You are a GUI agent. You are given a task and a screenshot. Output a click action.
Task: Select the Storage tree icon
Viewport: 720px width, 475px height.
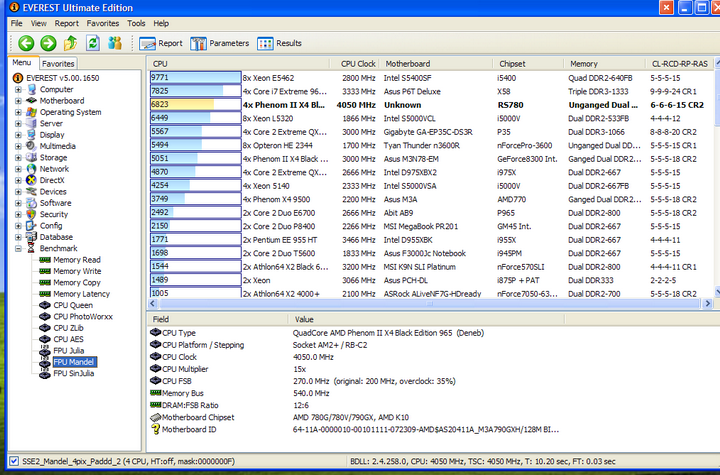(x=31, y=158)
